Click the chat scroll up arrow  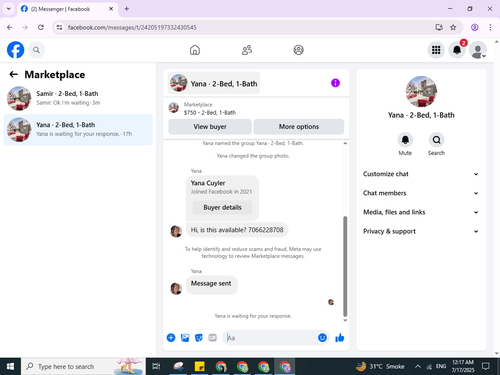point(345,143)
